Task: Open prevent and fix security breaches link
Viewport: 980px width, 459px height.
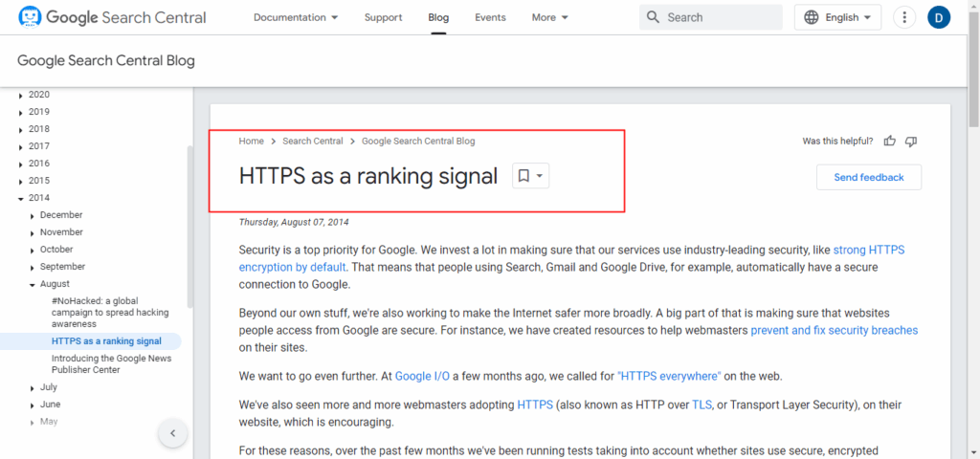Action: tap(834, 330)
